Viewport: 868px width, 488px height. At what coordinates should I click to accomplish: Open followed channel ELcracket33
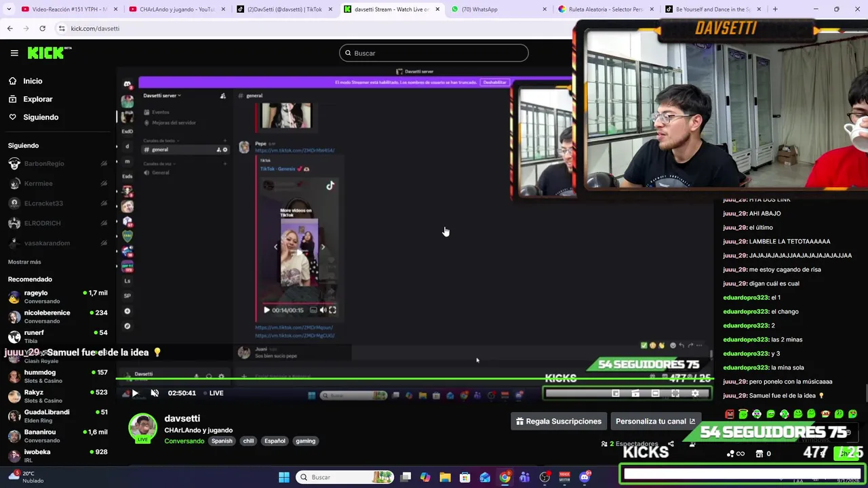(58, 203)
